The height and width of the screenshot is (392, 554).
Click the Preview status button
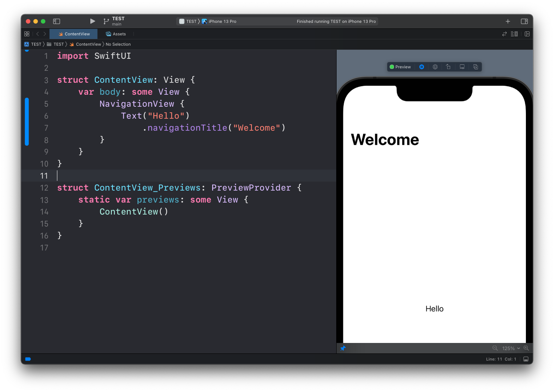click(x=400, y=67)
